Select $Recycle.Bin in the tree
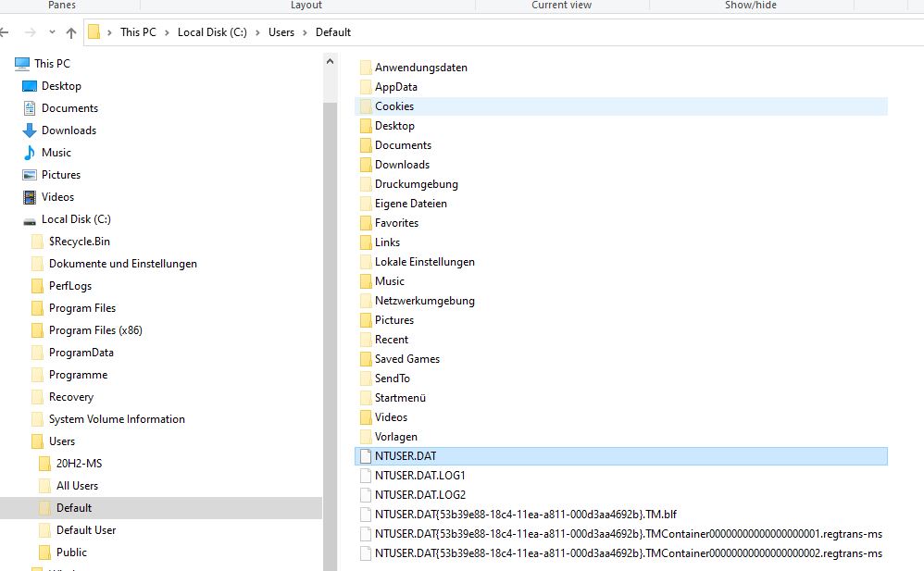 pos(80,242)
